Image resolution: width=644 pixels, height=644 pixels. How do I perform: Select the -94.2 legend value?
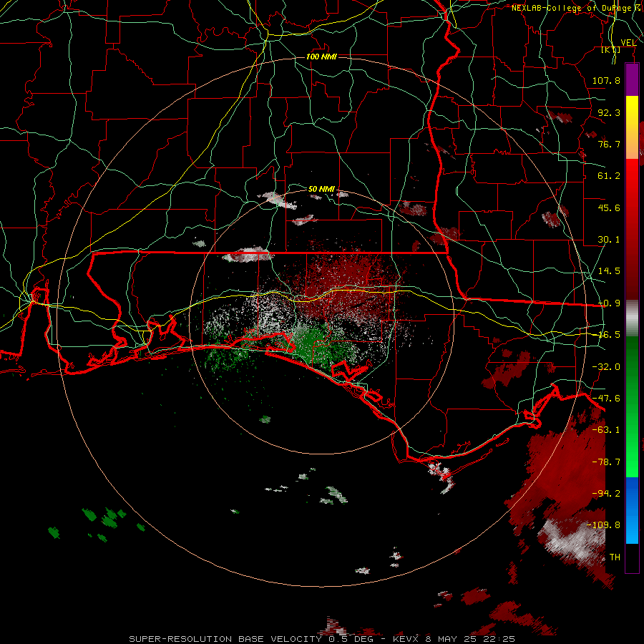[606, 494]
